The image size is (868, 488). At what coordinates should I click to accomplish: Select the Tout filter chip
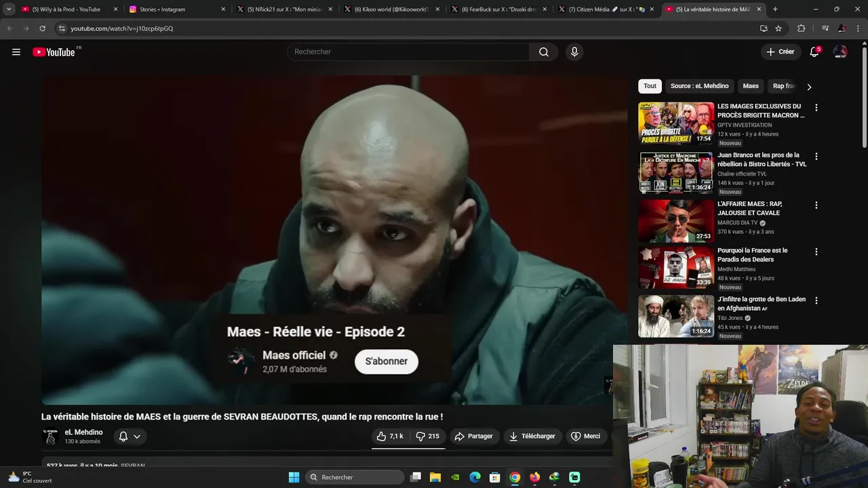point(650,86)
